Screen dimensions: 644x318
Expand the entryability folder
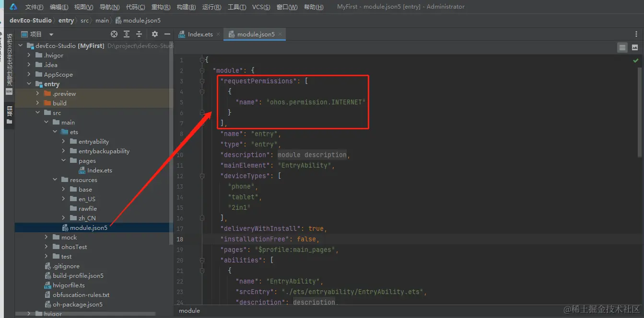point(64,141)
